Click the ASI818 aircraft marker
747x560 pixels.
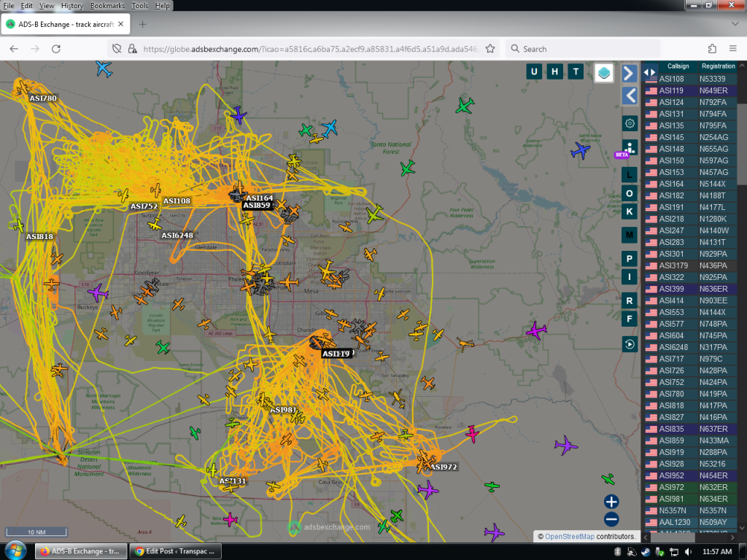(19, 226)
